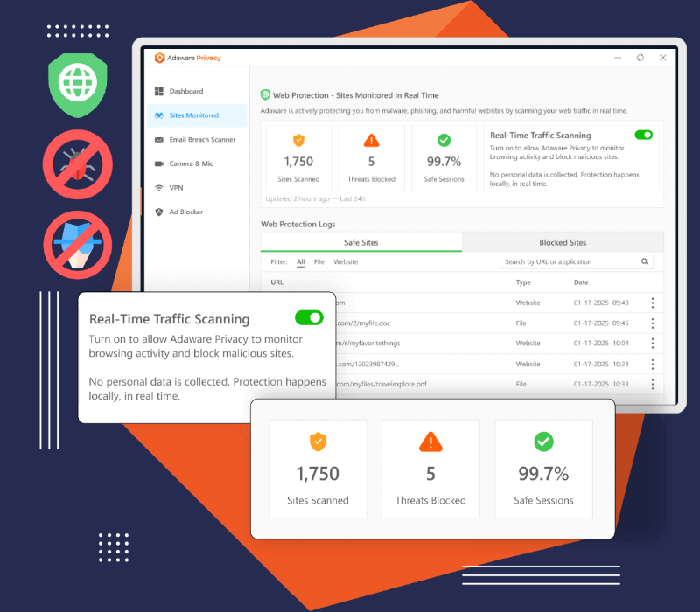Switch to the Blocked Sites tab
The height and width of the screenshot is (612, 700).
click(x=563, y=242)
